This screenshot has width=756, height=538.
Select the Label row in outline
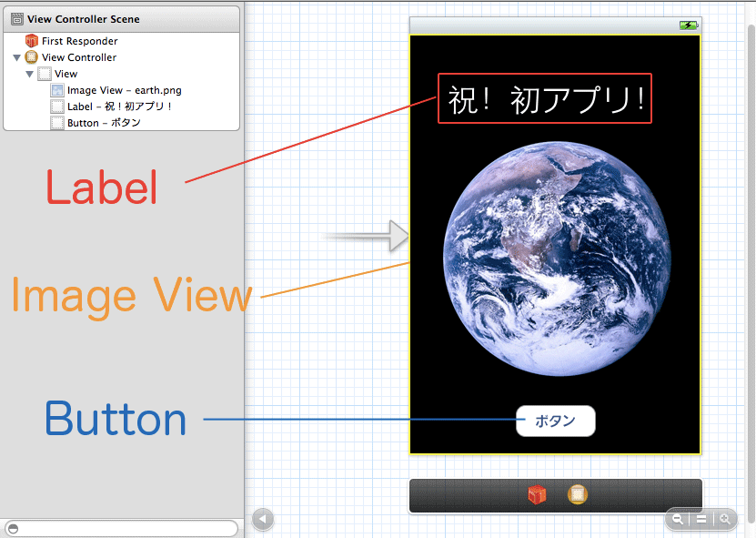coord(119,107)
